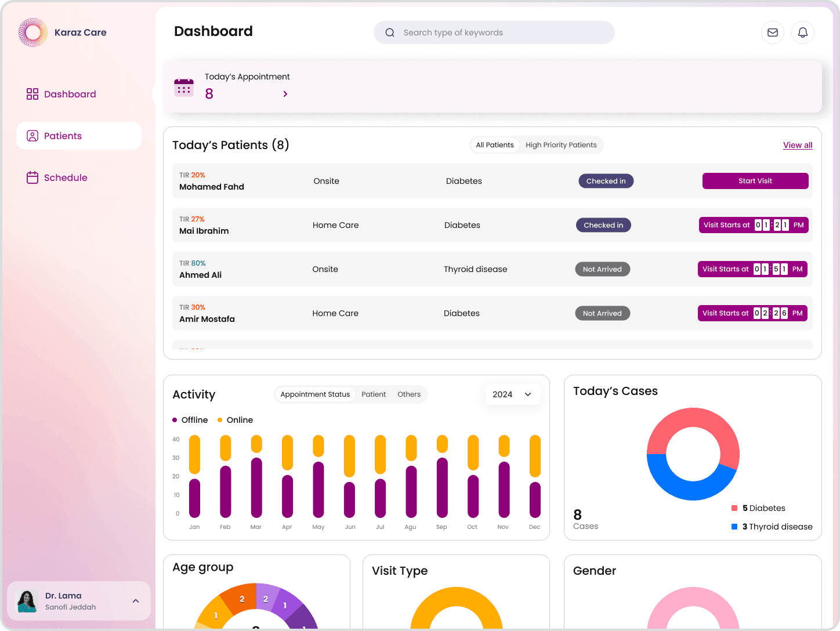
Task: Click the Age group chart heading
Action: click(x=203, y=567)
